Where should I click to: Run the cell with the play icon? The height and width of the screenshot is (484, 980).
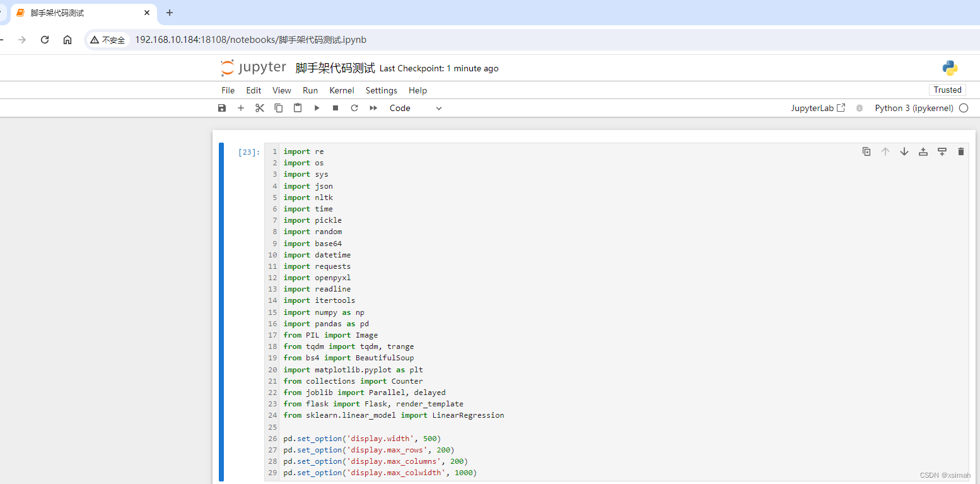(x=317, y=108)
